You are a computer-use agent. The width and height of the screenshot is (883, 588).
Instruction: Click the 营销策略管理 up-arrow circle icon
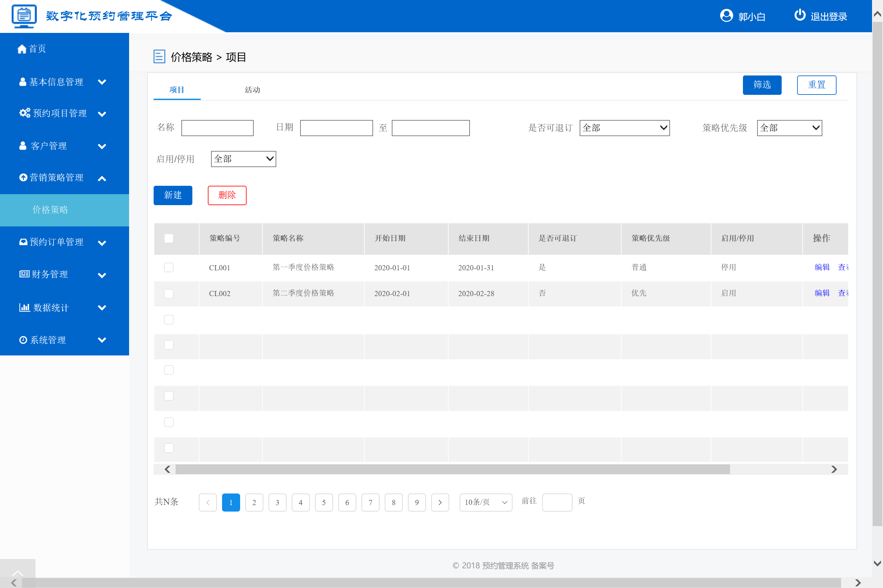coord(23,177)
